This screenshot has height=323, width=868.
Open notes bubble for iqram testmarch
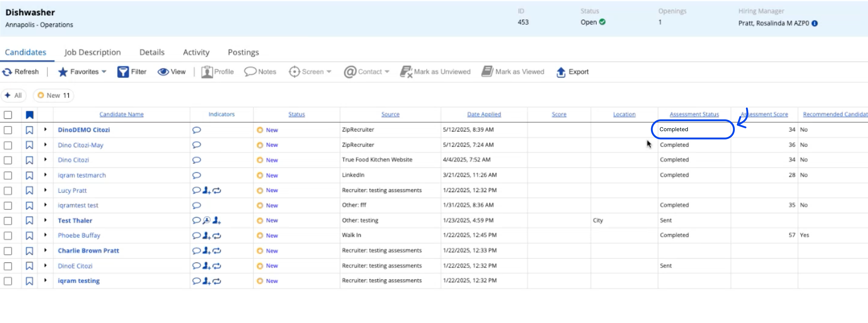click(x=196, y=175)
